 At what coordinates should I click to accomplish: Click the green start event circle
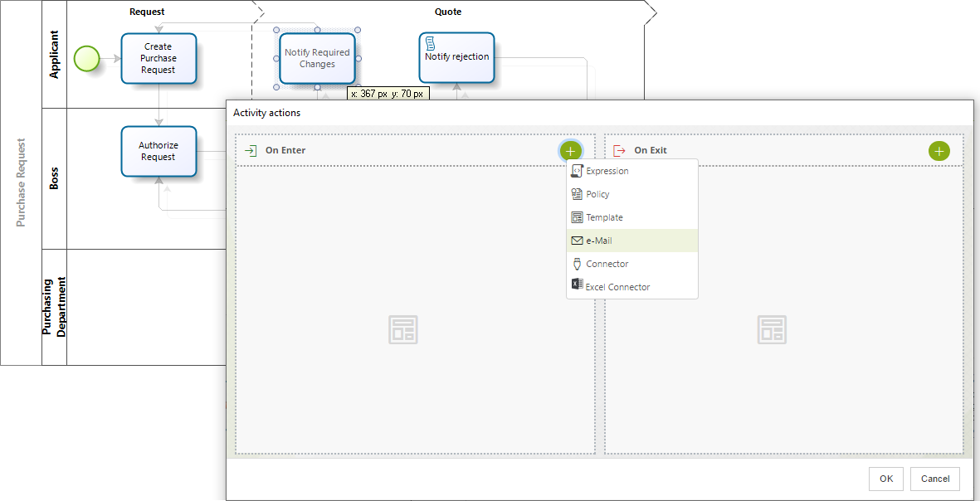86,59
